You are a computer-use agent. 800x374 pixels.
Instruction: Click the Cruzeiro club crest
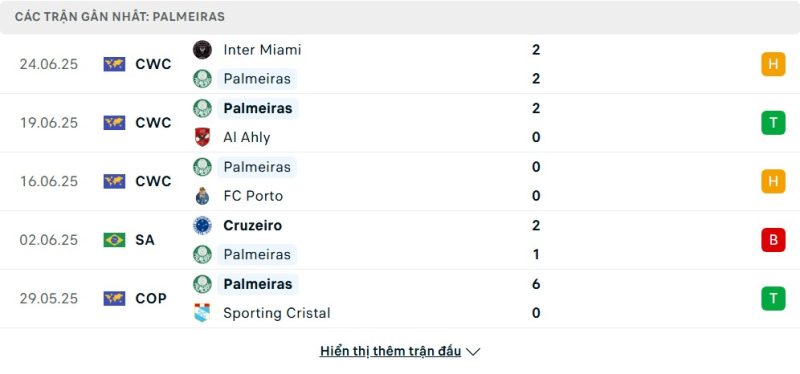click(203, 225)
